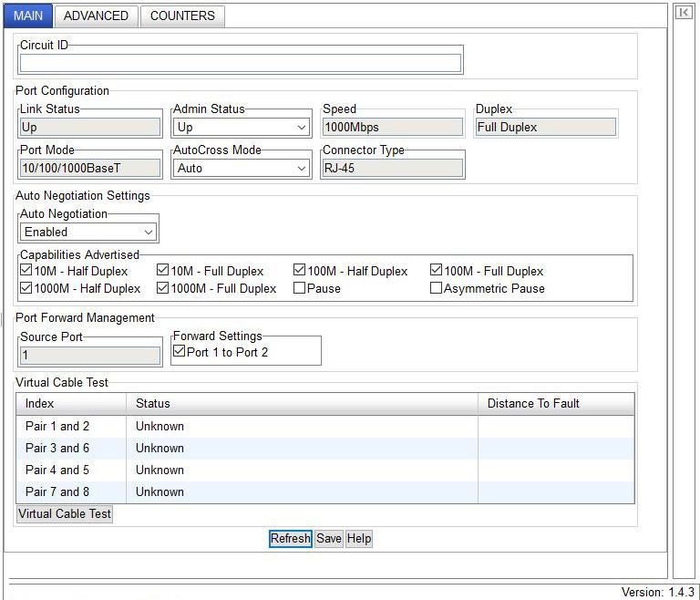Open Help for this page
Viewport: 700px width, 600px height.
tap(359, 539)
